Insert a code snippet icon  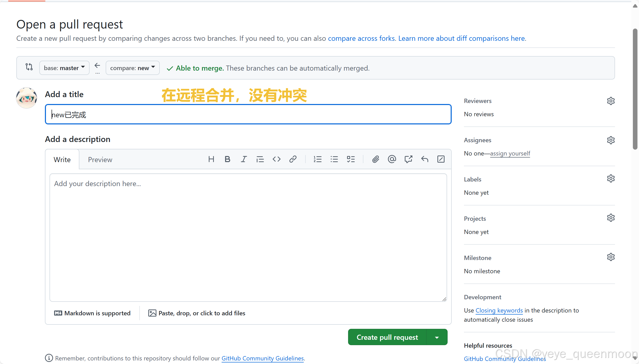pyautogui.click(x=276, y=159)
